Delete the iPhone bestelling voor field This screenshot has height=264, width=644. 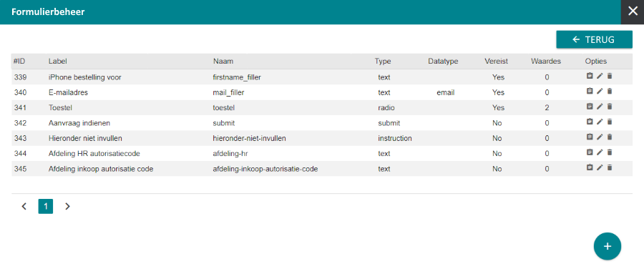pos(610,76)
